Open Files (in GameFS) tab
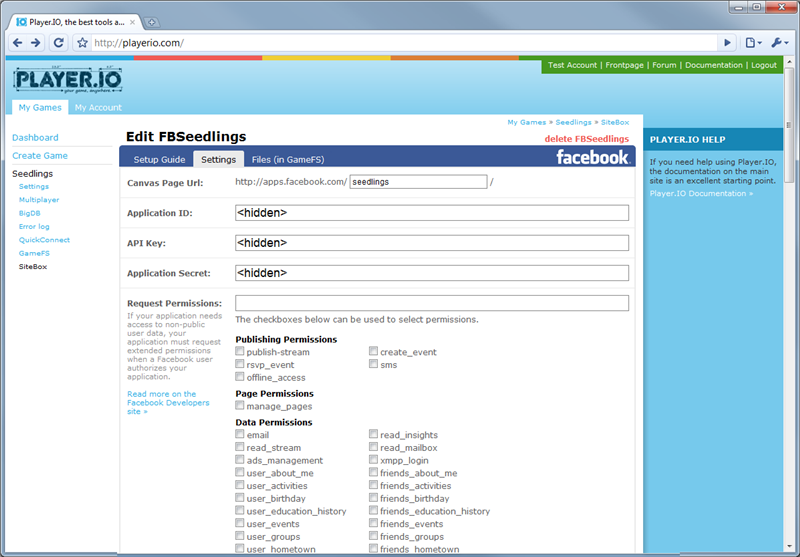Image resolution: width=800 pixels, height=557 pixels. [x=288, y=160]
